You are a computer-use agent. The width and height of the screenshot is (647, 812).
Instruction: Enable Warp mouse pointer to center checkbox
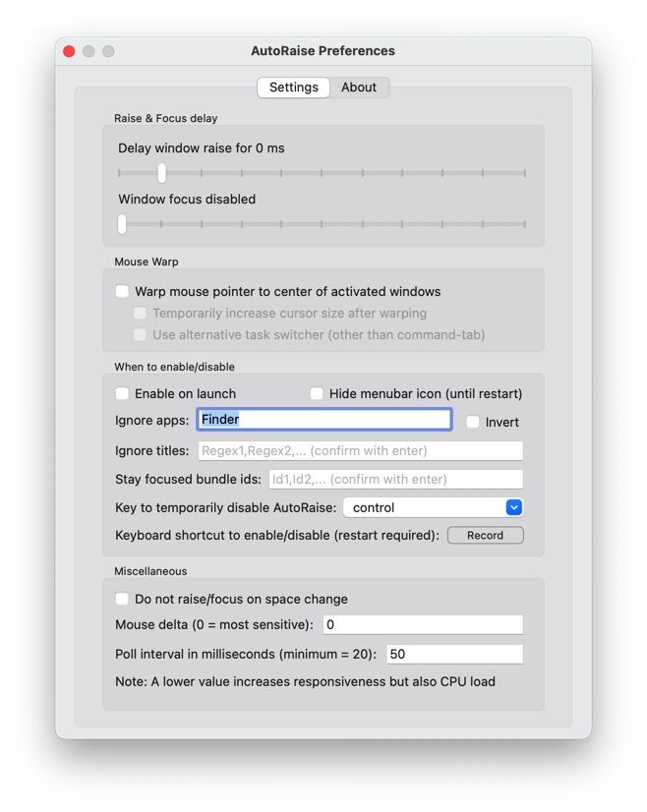coord(123,292)
